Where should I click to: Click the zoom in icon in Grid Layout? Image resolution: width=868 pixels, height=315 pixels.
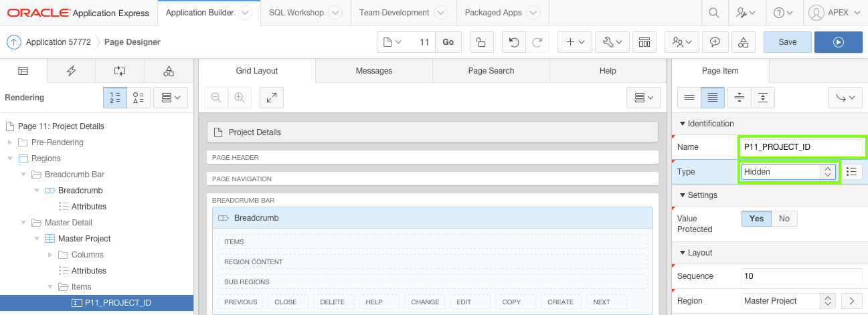(239, 98)
